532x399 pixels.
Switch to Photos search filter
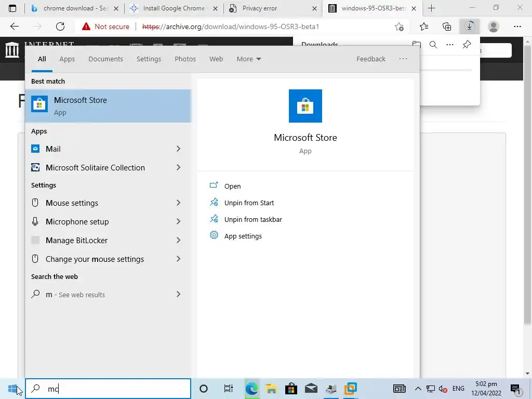coord(185,59)
